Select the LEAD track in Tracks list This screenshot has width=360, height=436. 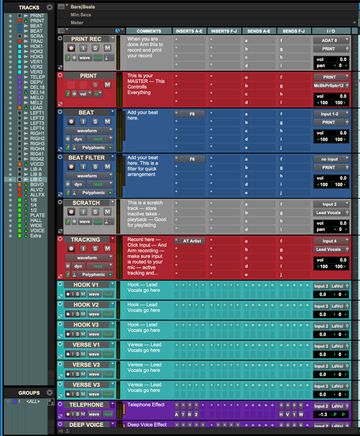point(36,108)
